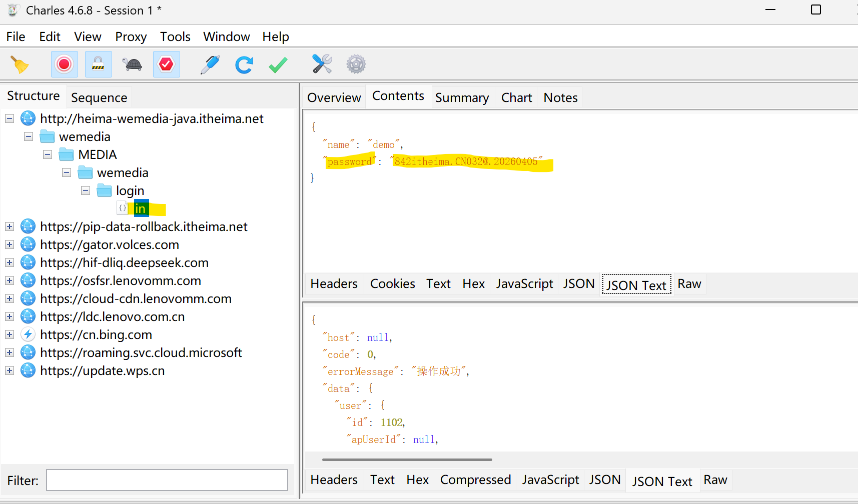Click the first-level wemedia folder icon

pyautogui.click(x=47, y=136)
